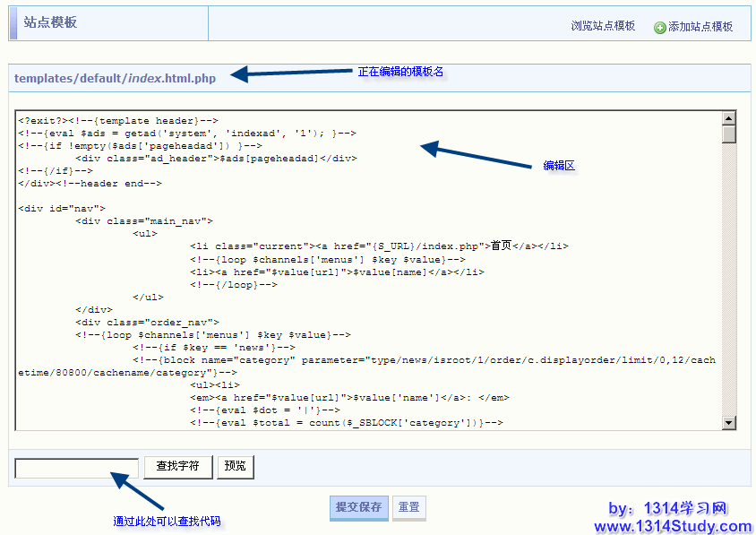Click the templates/default/index.html.php path title
The width and height of the screenshot is (756, 535).
pyautogui.click(x=115, y=78)
